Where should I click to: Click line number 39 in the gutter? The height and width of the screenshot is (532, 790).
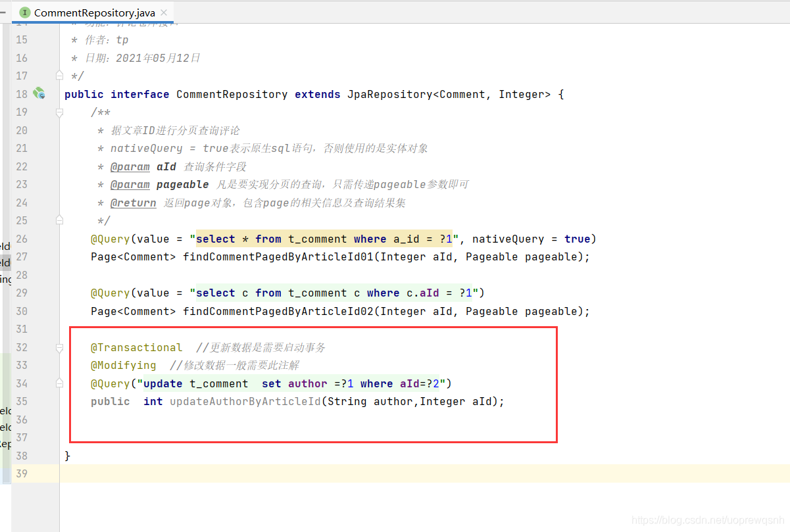pyautogui.click(x=22, y=473)
